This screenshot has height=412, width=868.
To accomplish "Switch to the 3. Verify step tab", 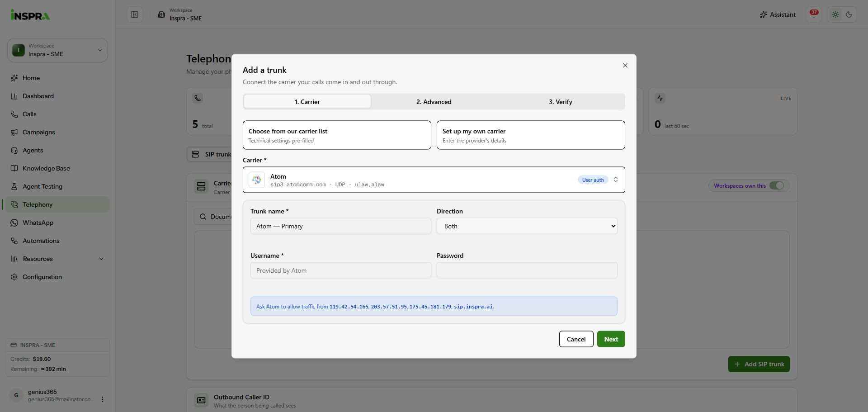I will click(x=561, y=102).
